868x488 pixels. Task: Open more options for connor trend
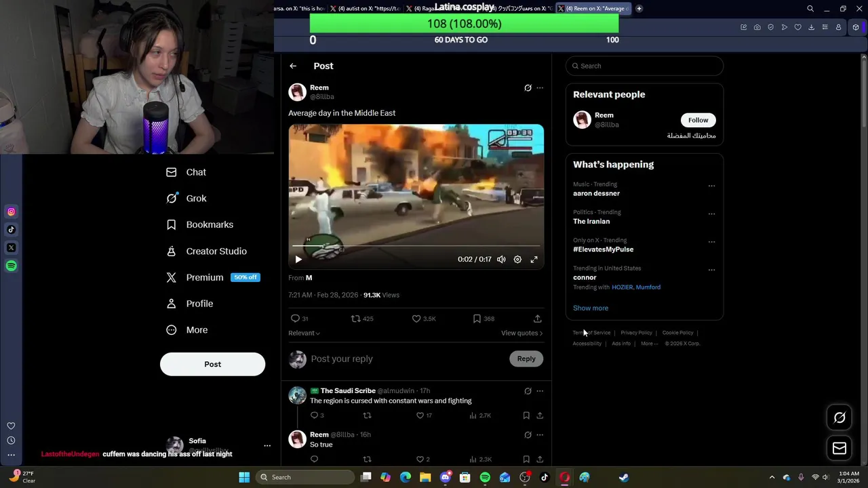(711, 270)
